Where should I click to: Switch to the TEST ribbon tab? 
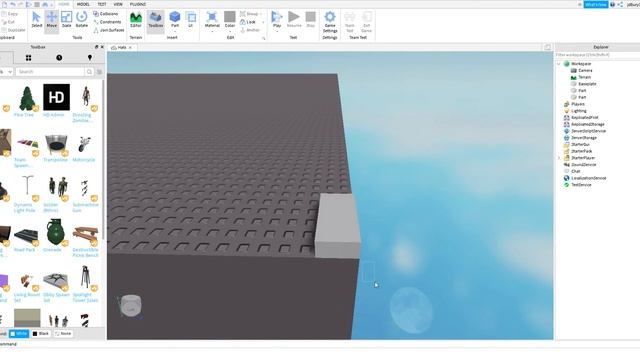coord(102,4)
